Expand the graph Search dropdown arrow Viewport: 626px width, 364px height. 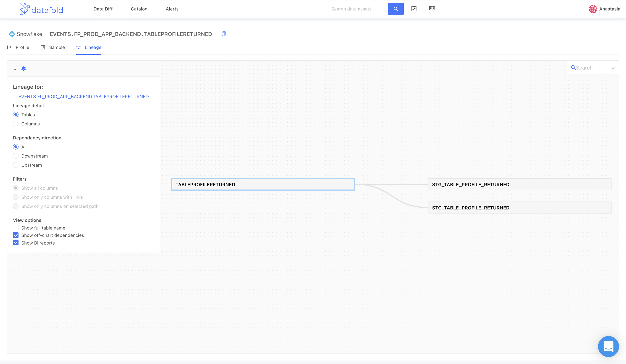point(613,68)
